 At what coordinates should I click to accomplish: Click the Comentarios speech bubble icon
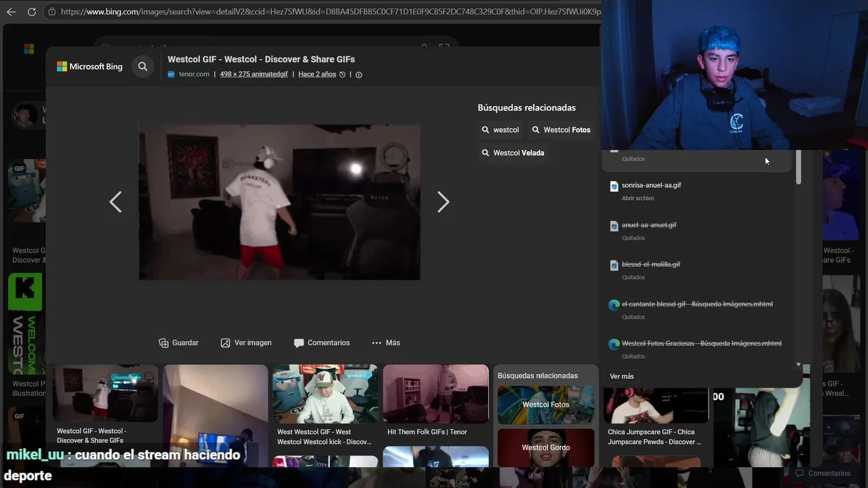click(298, 343)
